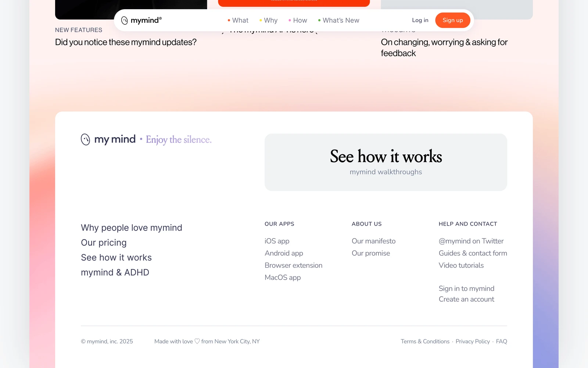Click 'Made with love from New York City' text
This screenshot has width=588, height=368.
point(207,342)
